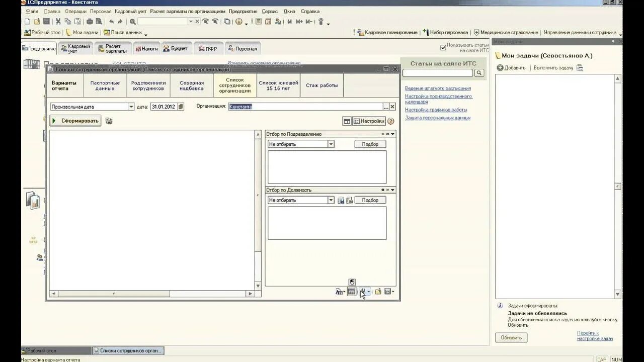
Task: Switch to the Налоги tab
Action: [x=146, y=49]
